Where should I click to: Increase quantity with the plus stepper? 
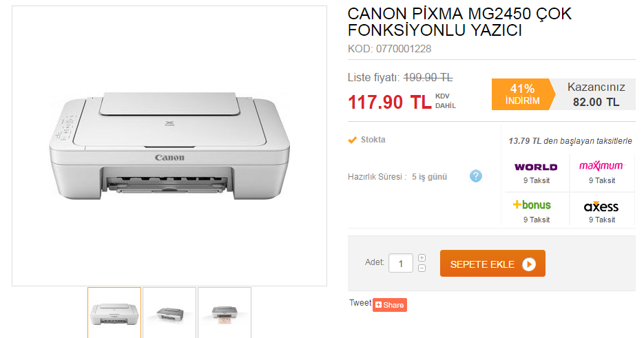click(x=422, y=258)
